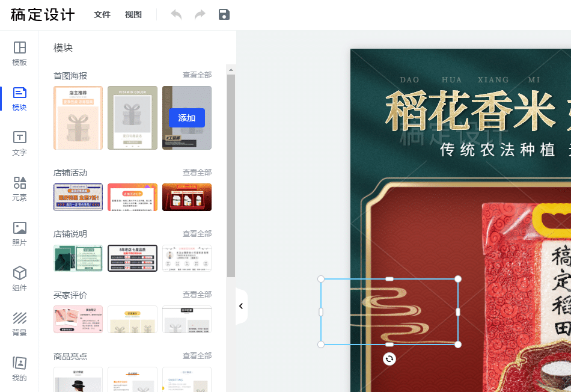Select the white-gray third thumbnail in 买家评价

pos(187,319)
